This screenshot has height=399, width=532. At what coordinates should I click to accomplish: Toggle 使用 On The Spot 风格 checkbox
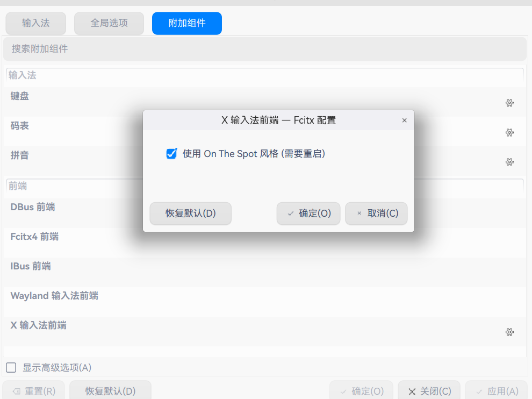[171, 153]
